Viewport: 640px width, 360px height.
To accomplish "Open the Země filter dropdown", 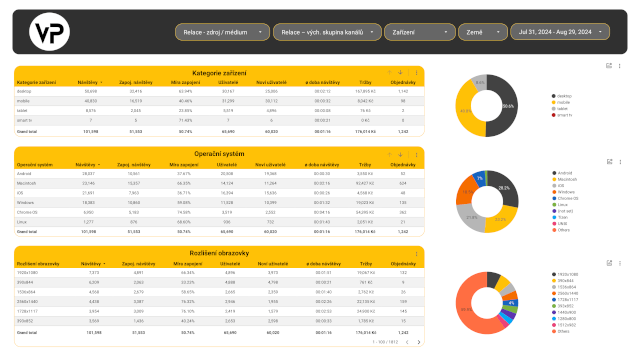I will (483, 32).
